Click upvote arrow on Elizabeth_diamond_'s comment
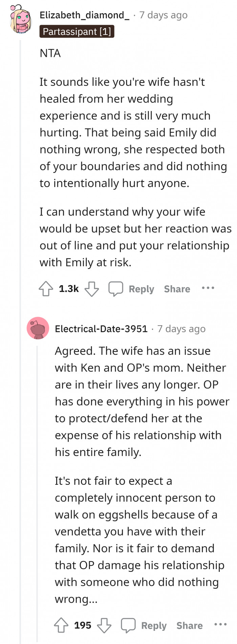 46,289
